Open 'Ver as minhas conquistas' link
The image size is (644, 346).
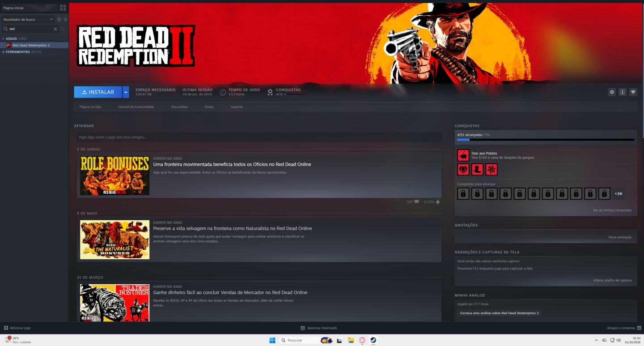click(612, 210)
